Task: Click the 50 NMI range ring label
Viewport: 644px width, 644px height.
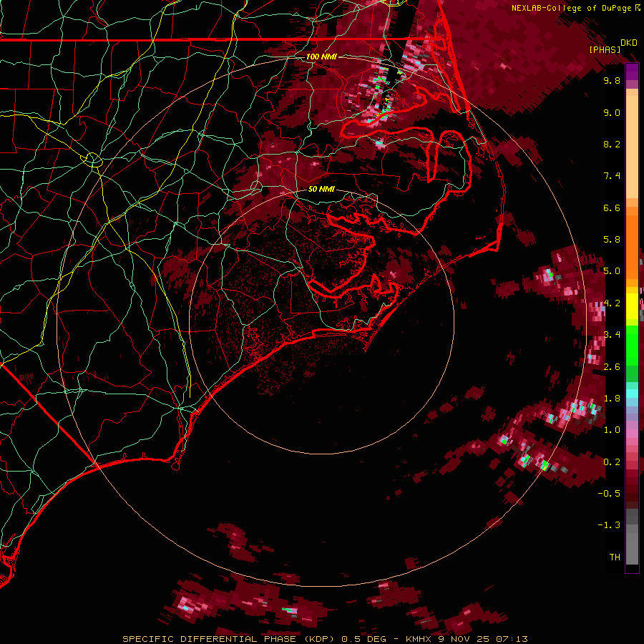Action: [x=321, y=190]
